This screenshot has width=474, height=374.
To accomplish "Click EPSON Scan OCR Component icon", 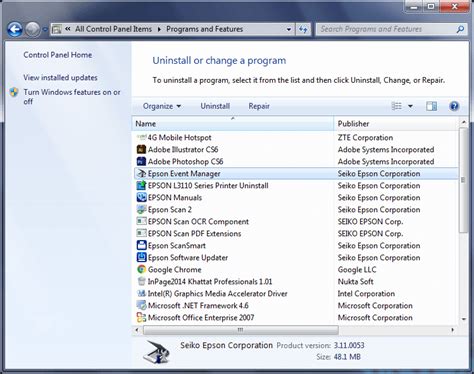I will 141,221.
